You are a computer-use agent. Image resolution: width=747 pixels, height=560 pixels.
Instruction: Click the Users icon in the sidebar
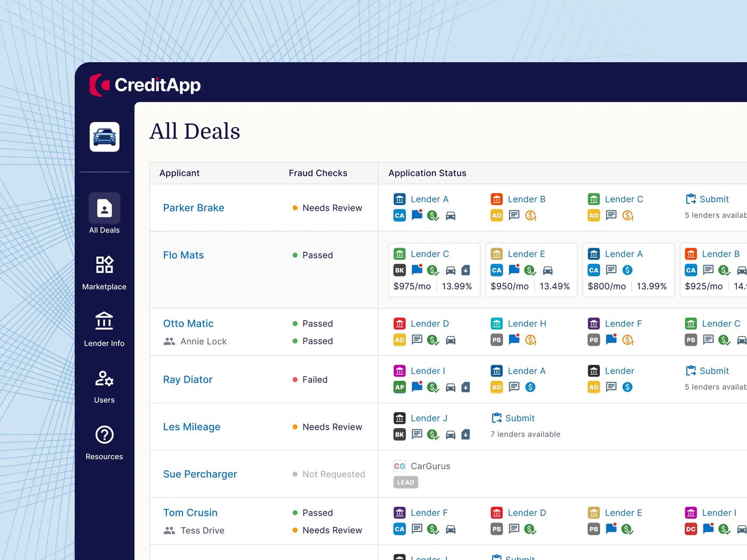(104, 379)
